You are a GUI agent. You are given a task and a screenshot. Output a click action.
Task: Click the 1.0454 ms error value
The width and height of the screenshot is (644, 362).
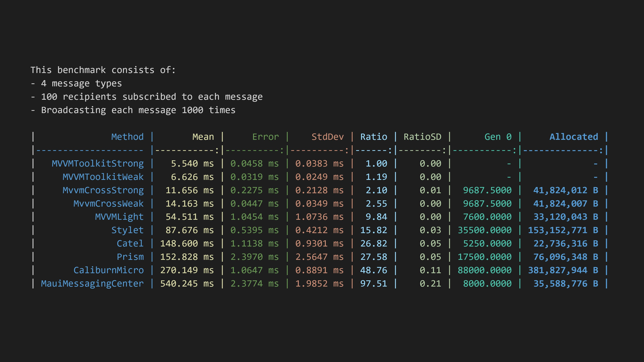(x=255, y=217)
